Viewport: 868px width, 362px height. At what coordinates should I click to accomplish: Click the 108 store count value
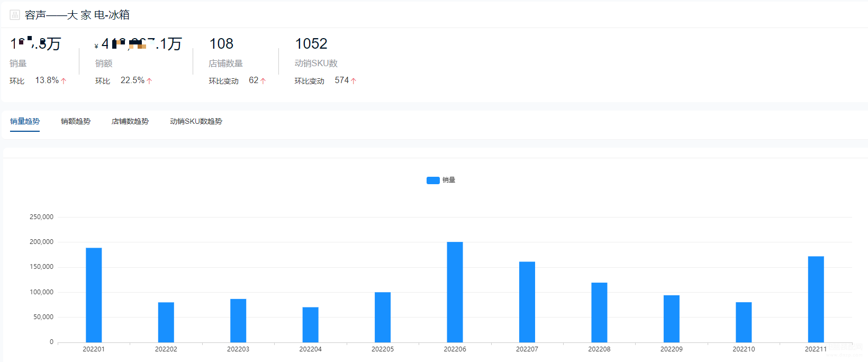(x=221, y=43)
